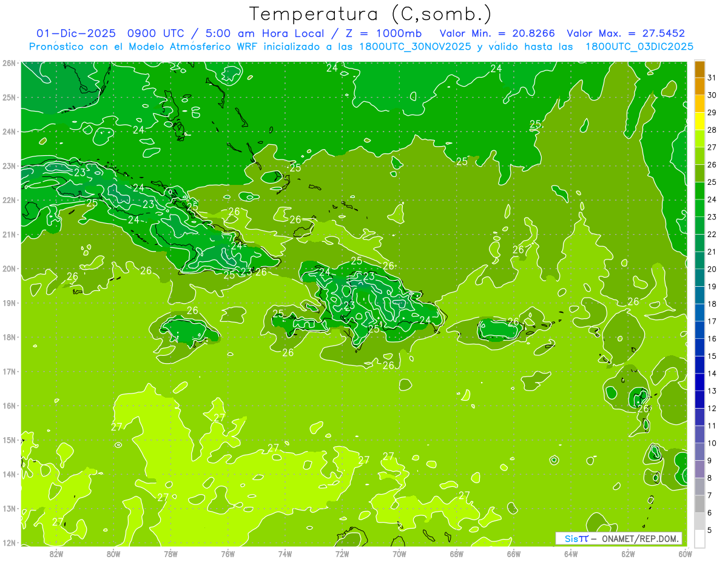Click the gray legend swatch between 6 and 7
The image size is (728, 562).
point(699,504)
